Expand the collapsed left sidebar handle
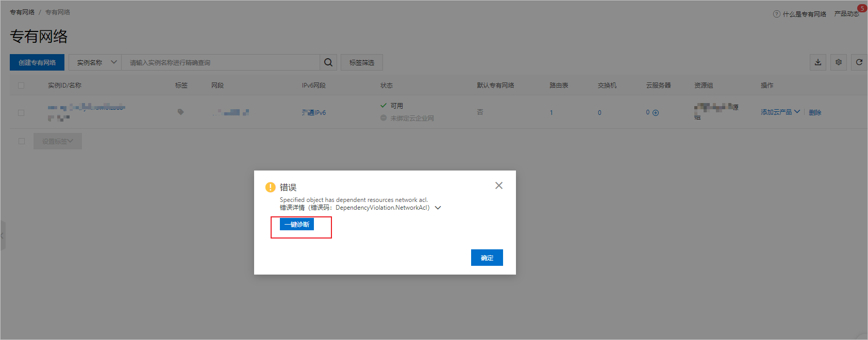 3,235
